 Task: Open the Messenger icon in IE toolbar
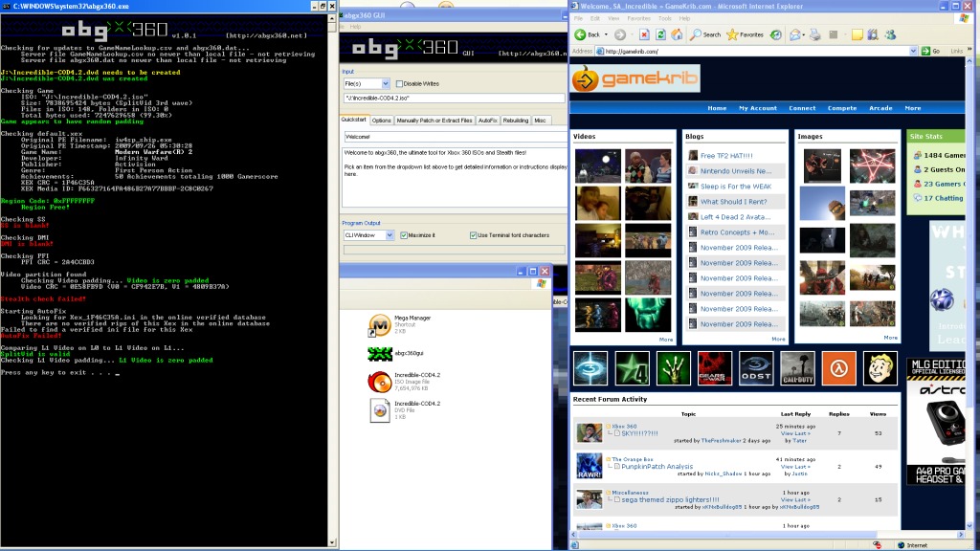click(x=890, y=35)
